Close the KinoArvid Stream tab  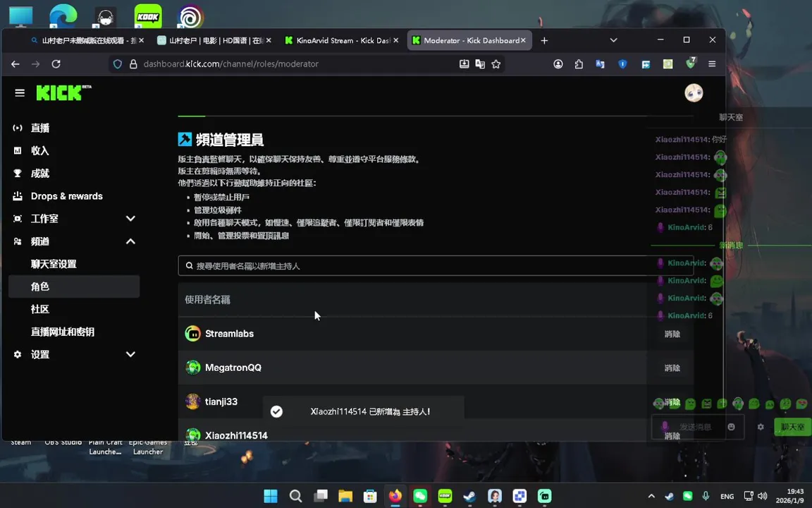tap(396, 40)
